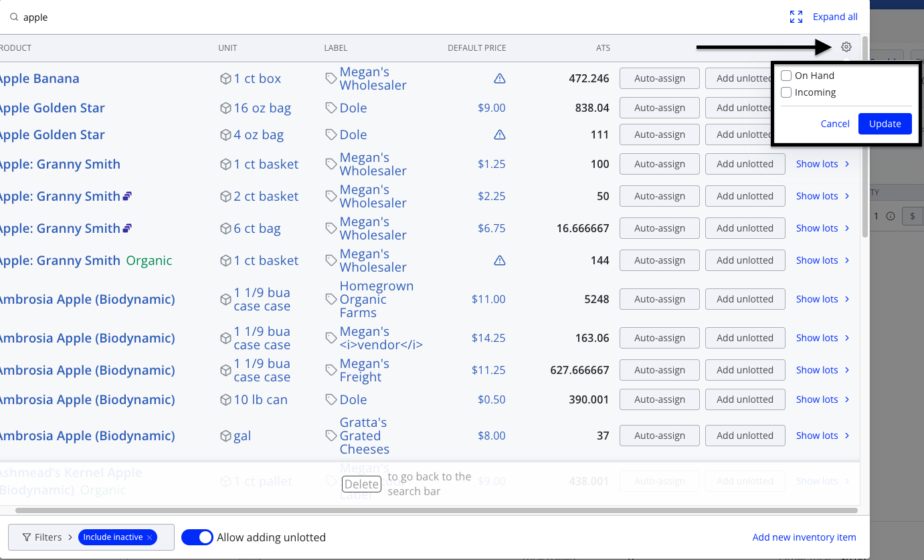This screenshot has width=924, height=560.
Task: Click Cancel in column settings popup
Action: pos(835,124)
